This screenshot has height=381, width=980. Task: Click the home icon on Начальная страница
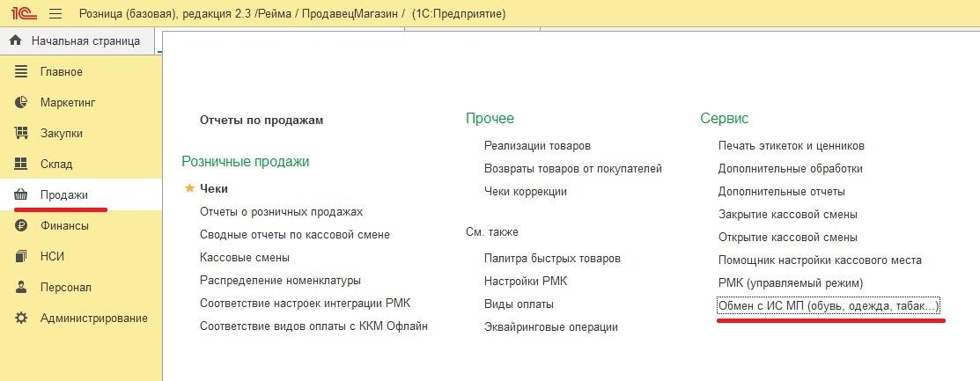[x=15, y=40]
